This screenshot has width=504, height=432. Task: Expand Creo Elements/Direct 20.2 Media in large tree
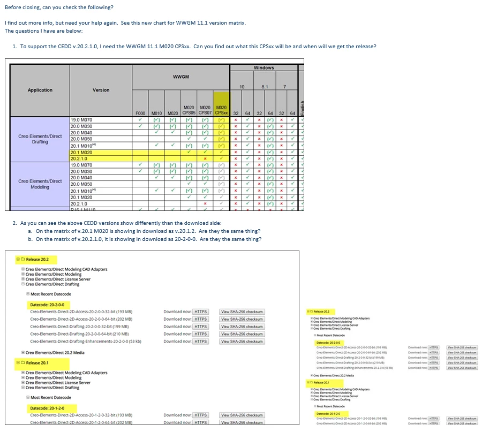[23, 352]
